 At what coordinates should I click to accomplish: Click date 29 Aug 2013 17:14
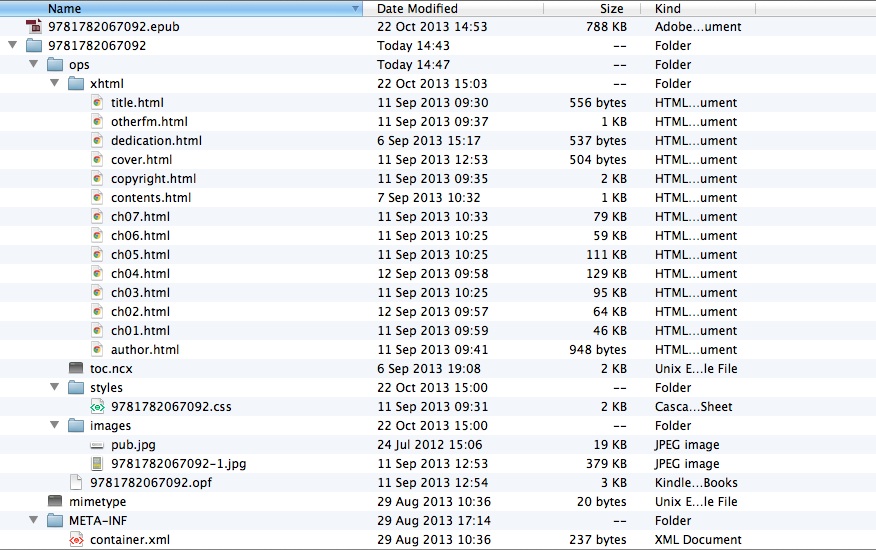tap(434, 520)
